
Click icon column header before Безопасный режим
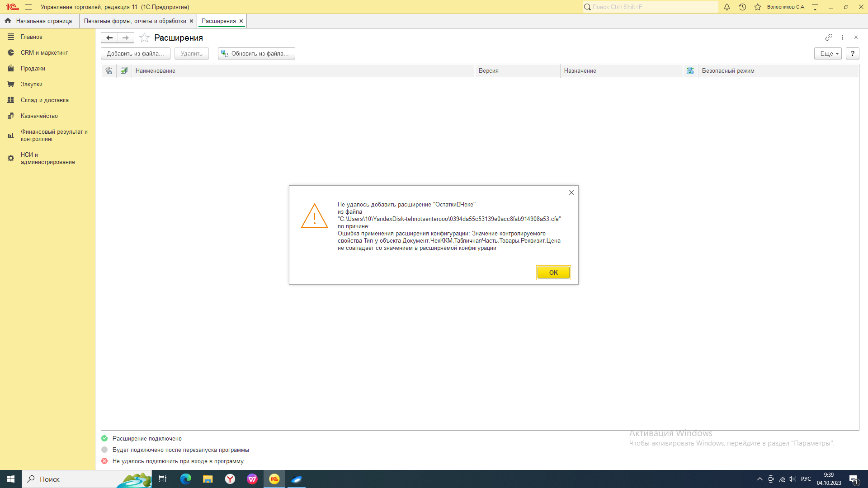click(690, 70)
